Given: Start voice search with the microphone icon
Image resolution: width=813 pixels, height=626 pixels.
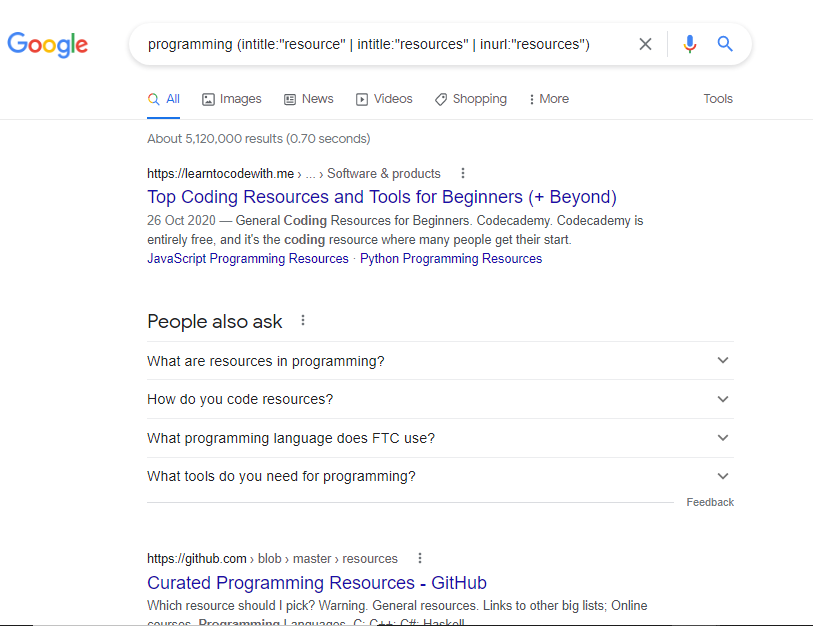Looking at the screenshot, I should pos(690,44).
